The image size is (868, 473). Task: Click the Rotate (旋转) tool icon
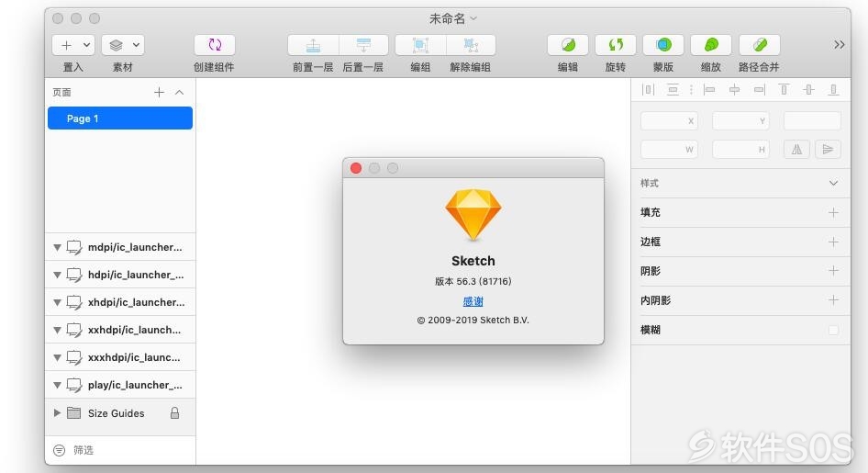(x=616, y=45)
